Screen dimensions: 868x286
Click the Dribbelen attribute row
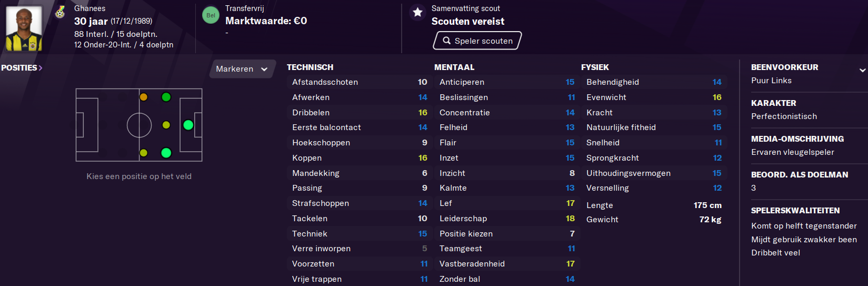click(x=360, y=113)
